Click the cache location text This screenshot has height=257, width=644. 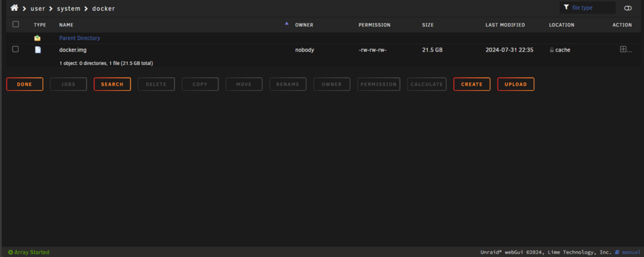pyautogui.click(x=563, y=50)
